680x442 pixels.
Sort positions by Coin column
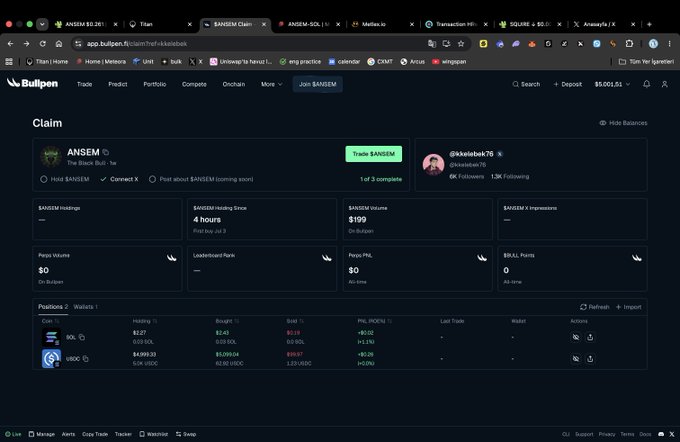pyautogui.click(x=50, y=321)
